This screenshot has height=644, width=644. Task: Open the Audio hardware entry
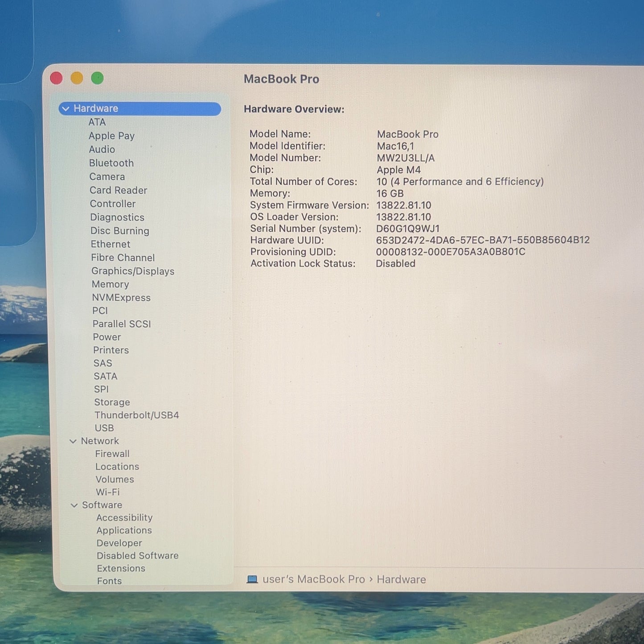102,149
